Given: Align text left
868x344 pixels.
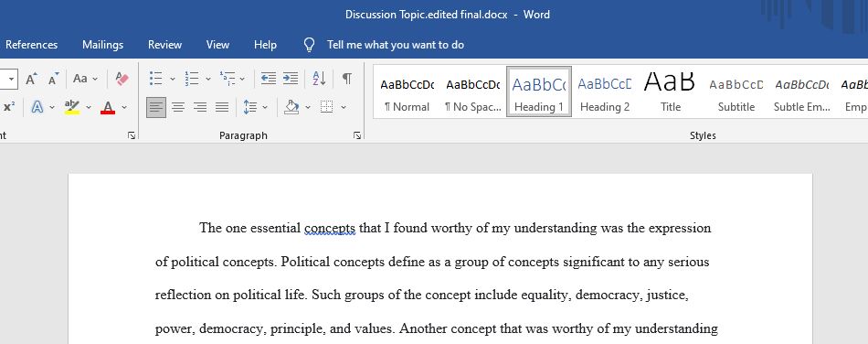Looking at the screenshot, I should coord(156,107).
